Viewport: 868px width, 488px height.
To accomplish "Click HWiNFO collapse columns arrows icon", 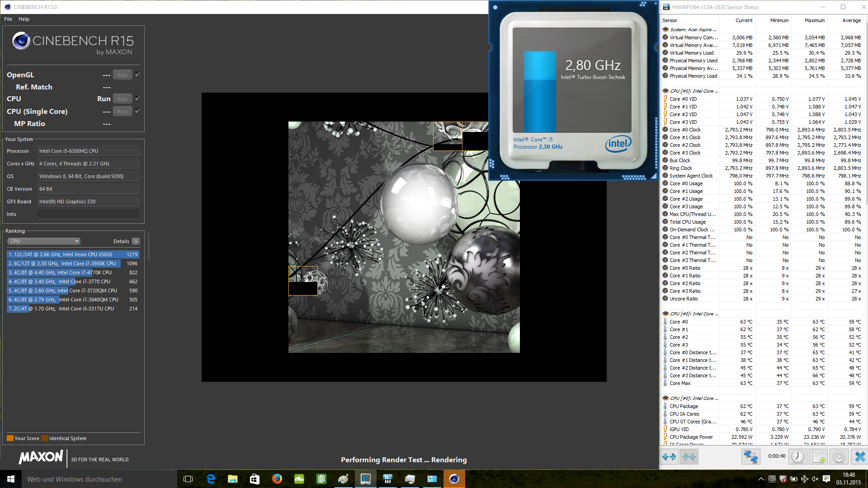I will click(x=689, y=457).
